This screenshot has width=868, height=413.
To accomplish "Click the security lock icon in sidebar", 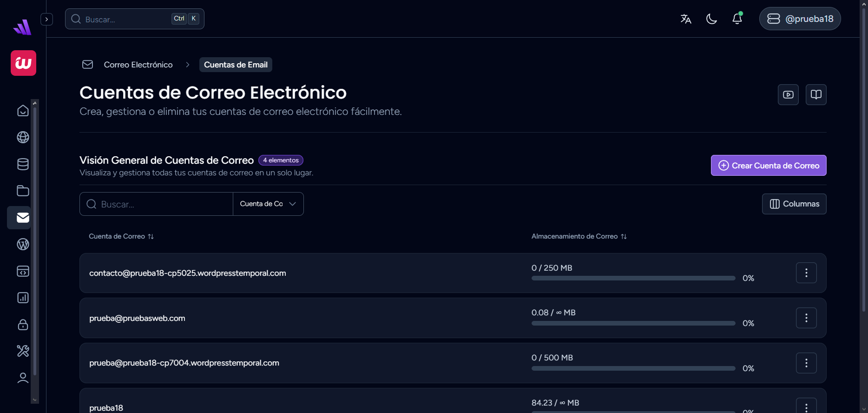I will click(23, 325).
